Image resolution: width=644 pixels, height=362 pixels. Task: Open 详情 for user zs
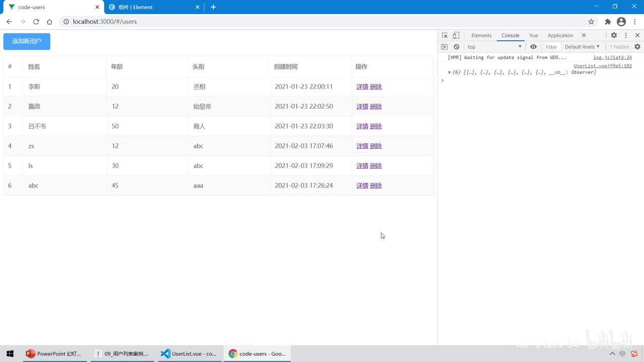pos(362,146)
